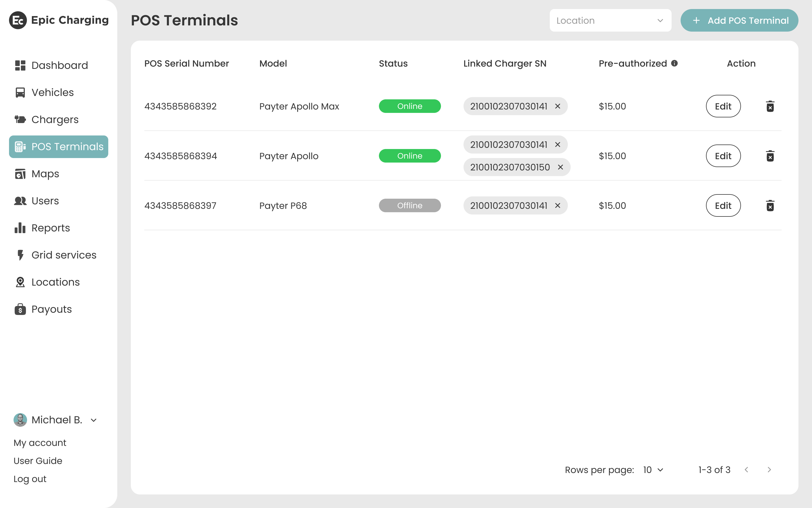Go to the next page arrow
This screenshot has width=812, height=508.
click(769, 470)
